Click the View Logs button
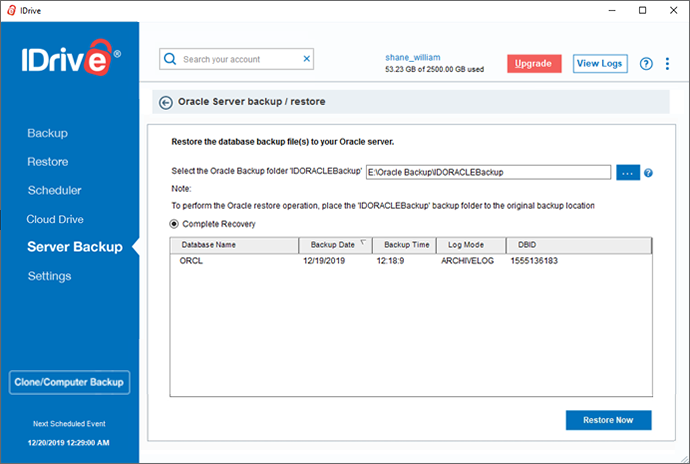The image size is (690, 464). point(600,63)
